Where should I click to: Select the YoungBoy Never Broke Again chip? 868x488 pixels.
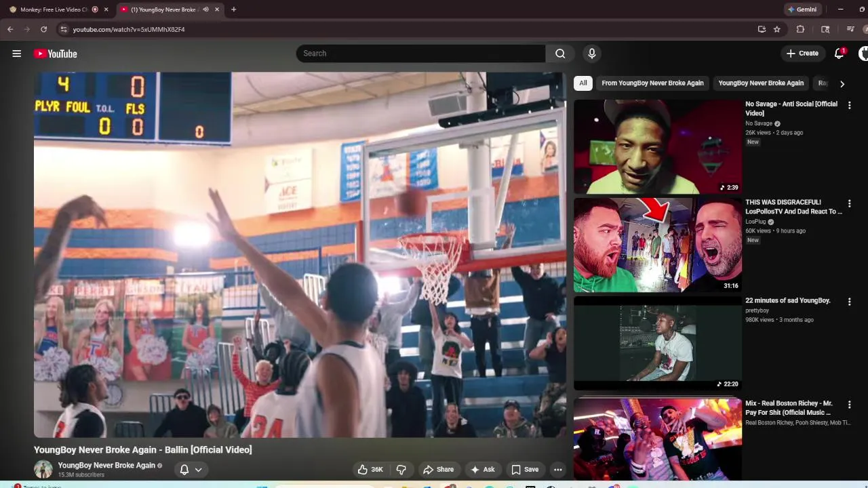point(761,83)
